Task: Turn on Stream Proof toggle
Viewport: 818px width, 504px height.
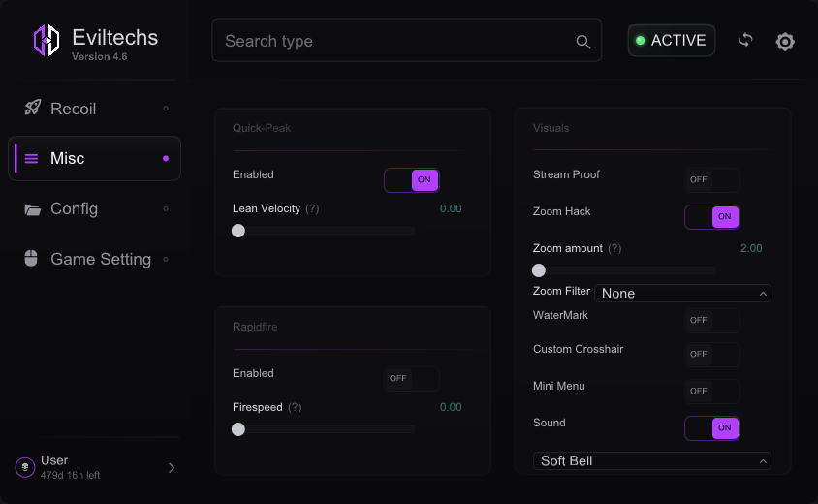Action: 712,180
